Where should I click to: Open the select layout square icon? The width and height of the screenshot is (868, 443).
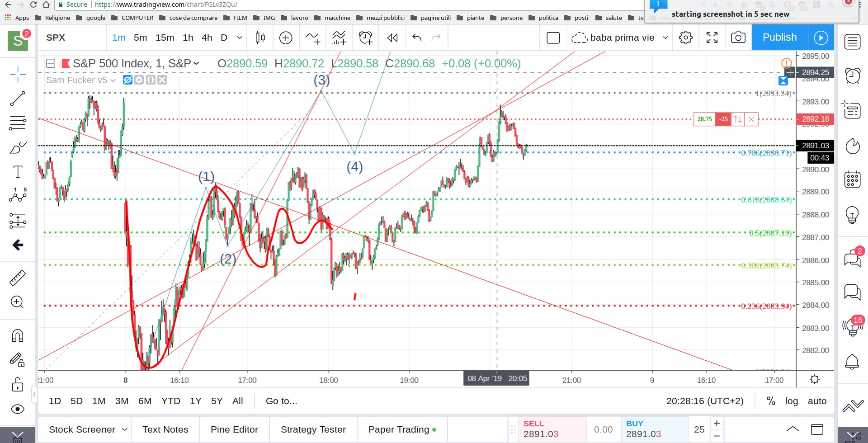click(x=553, y=38)
